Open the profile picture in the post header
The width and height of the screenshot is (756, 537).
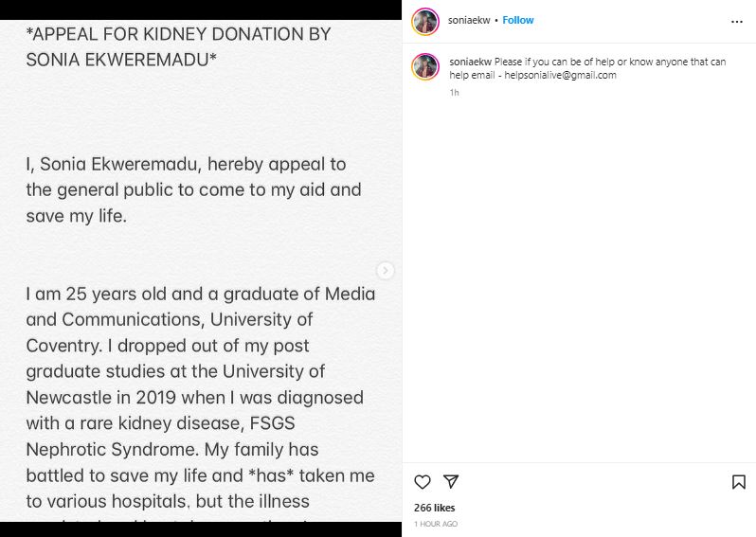pos(425,21)
